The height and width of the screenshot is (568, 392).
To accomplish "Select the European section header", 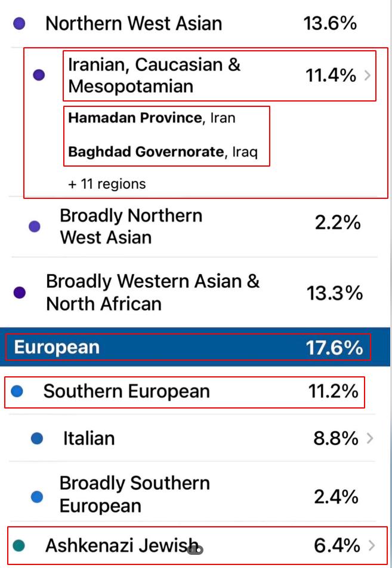I will 57,348.
